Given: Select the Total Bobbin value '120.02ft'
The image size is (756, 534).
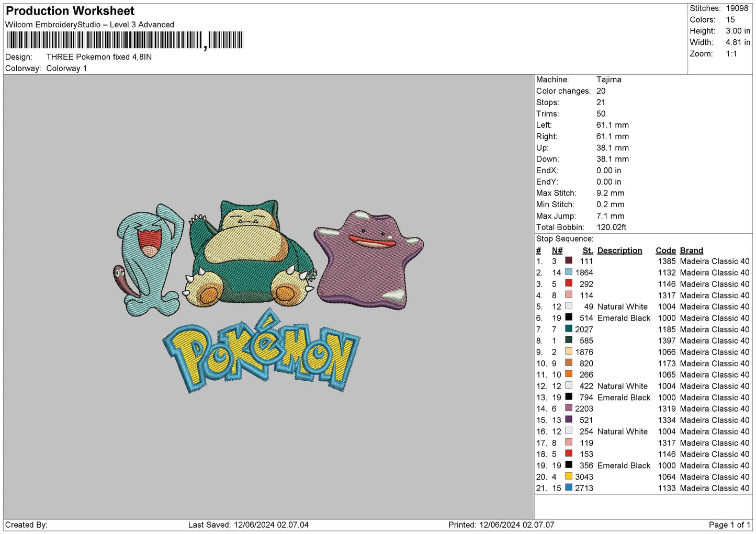Looking at the screenshot, I should [612, 227].
